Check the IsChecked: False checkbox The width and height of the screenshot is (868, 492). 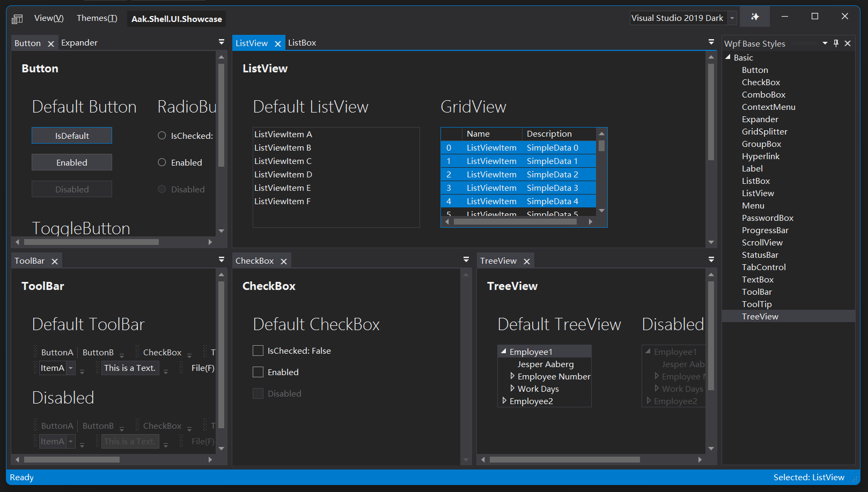tap(258, 351)
